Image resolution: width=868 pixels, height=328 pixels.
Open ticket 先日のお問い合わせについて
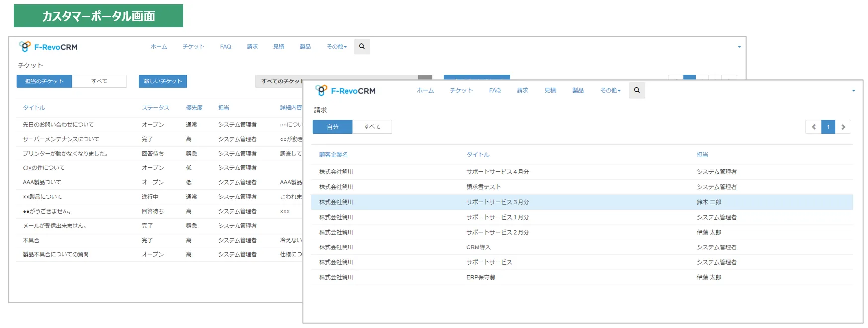58,125
